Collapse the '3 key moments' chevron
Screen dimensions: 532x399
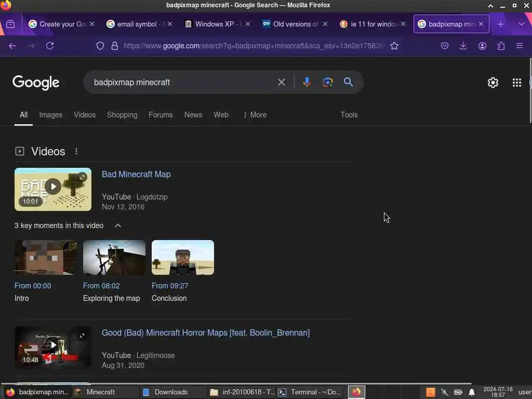tap(118, 225)
